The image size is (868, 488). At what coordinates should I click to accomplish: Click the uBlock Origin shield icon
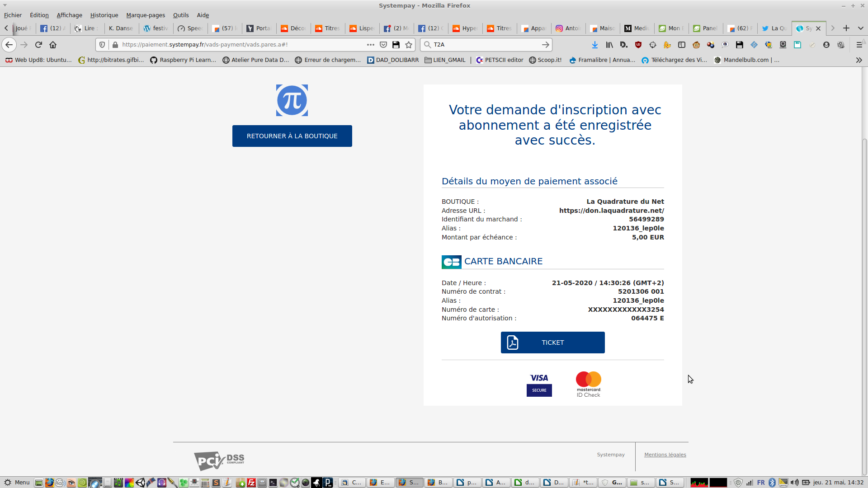coord(638,45)
